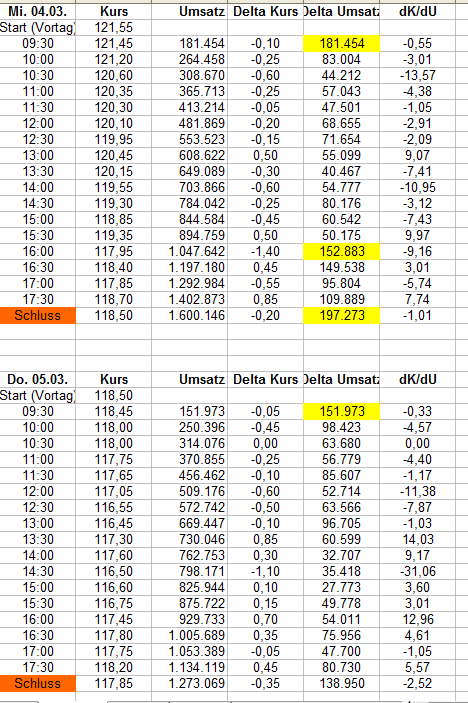Select Delta Umsatz value 27.773
Screen dimensions: 468x703
coord(342,587)
